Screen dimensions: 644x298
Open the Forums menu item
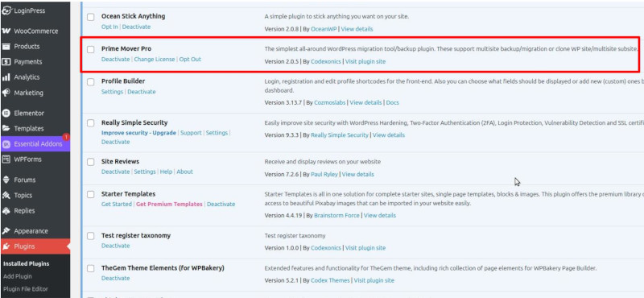(25, 180)
